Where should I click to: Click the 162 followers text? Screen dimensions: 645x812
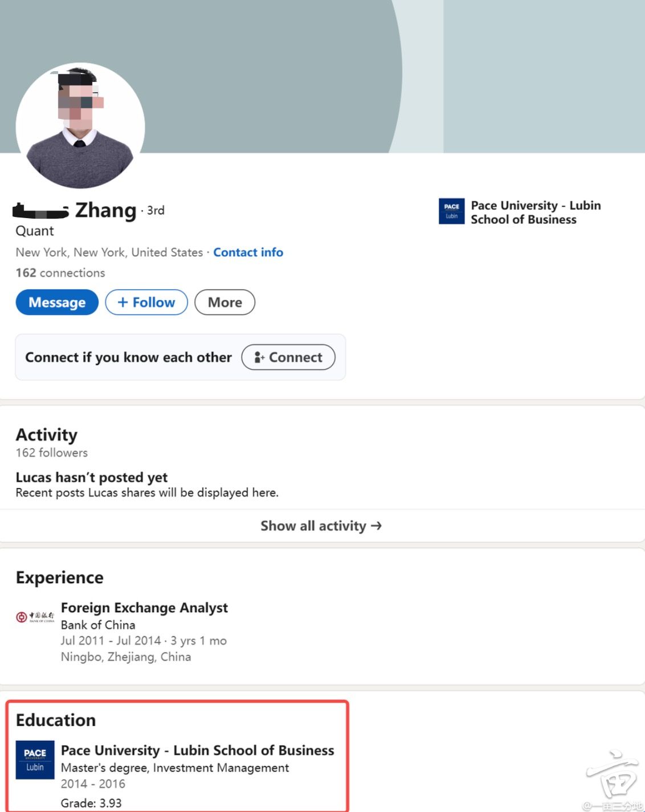52,453
